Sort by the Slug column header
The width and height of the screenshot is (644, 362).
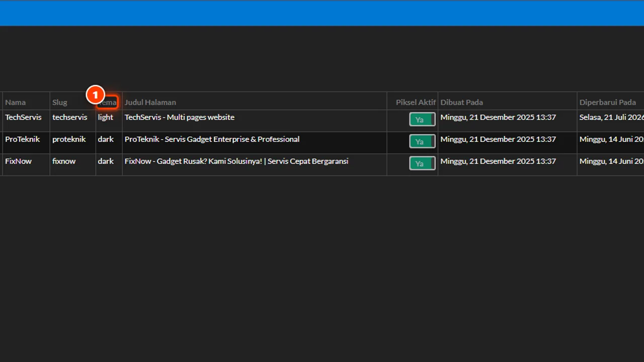pos(60,102)
